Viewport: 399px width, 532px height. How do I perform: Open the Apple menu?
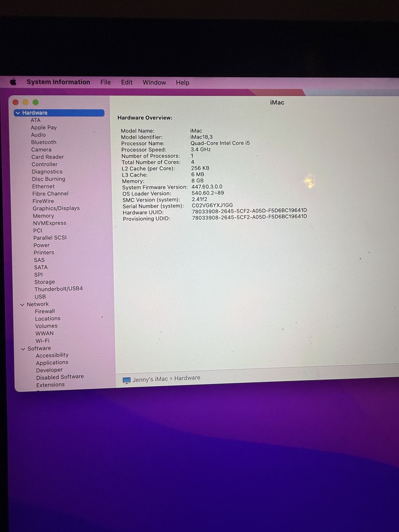[13, 82]
